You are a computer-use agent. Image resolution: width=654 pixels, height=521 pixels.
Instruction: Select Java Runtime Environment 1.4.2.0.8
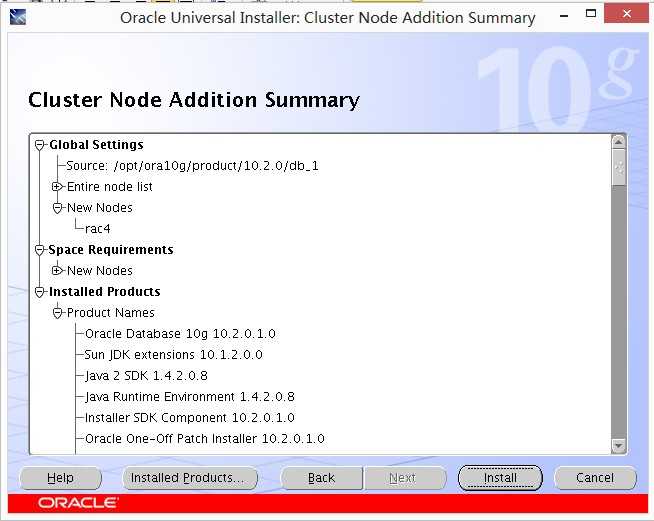[190, 396]
